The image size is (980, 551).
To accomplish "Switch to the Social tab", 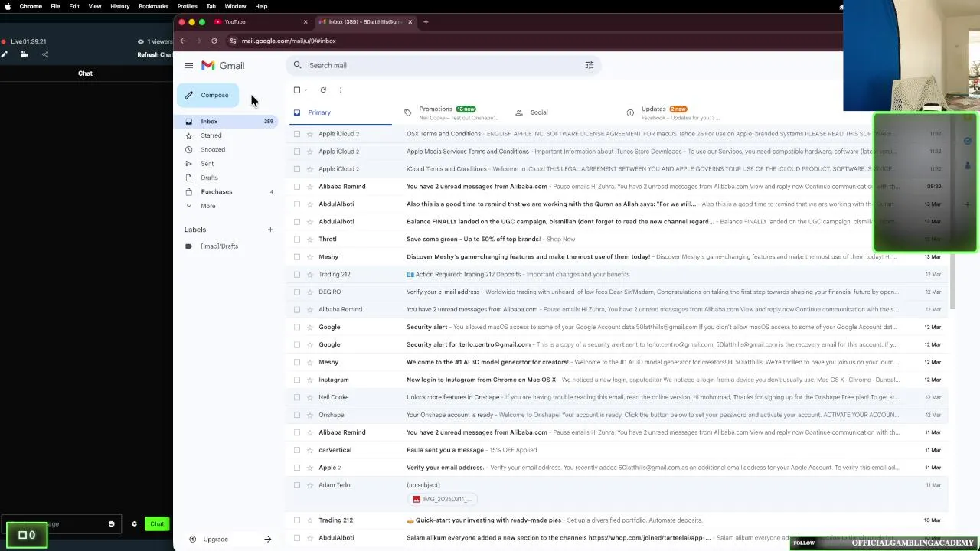I will tap(563, 112).
